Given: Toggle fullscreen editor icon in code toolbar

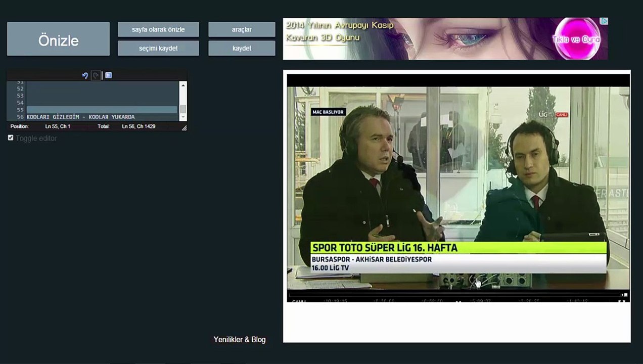Looking at the screenshot, I should [108, 75].
